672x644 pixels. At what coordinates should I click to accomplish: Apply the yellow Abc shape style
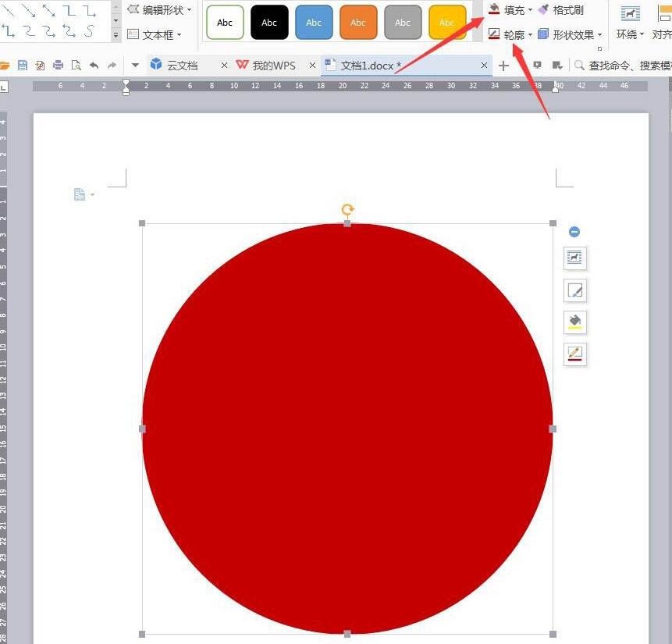tap(447, 23)
